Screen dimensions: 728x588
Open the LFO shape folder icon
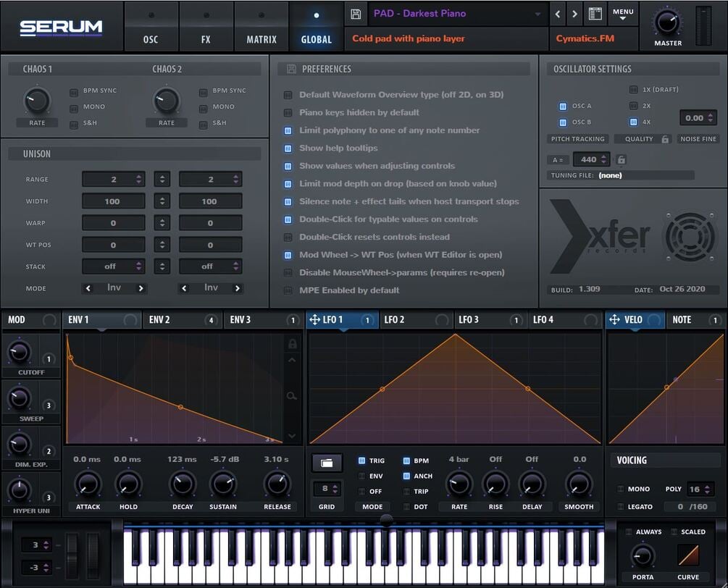click(327, 463)
